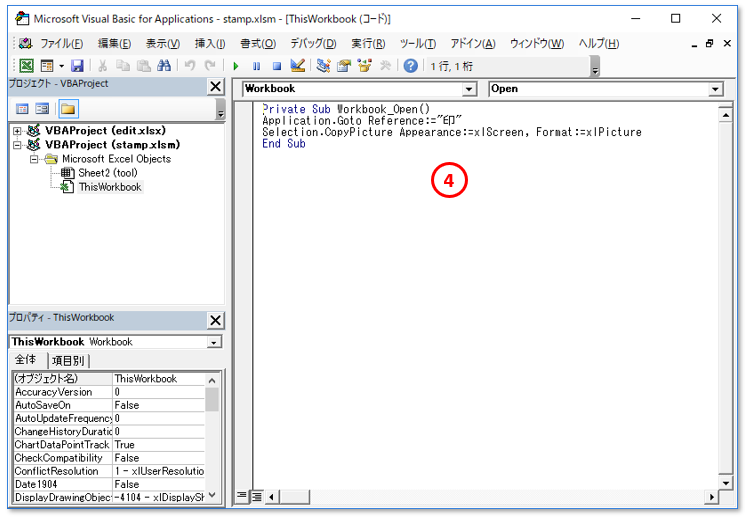Screen dimensions: 747x522
Task: Click the Cut scissors icon
Action: 102,65
